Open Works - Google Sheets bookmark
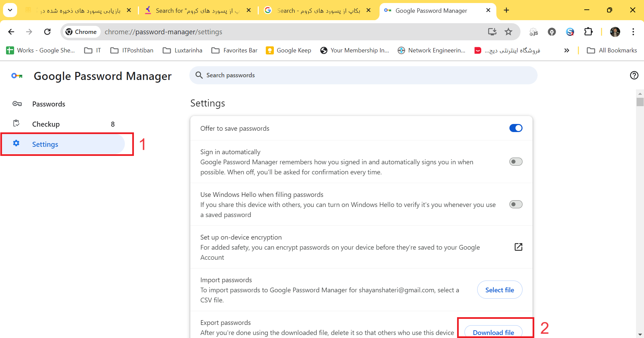 pos(40,50)
